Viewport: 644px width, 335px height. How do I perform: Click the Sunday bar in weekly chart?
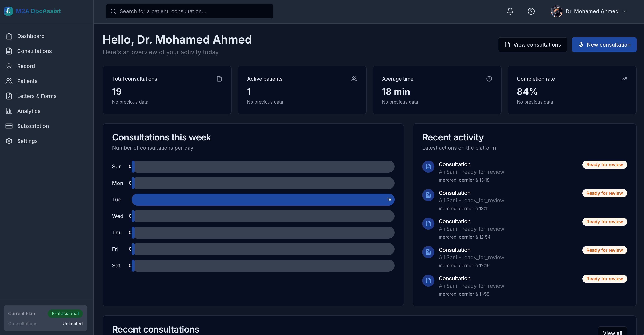coord(263,166)
